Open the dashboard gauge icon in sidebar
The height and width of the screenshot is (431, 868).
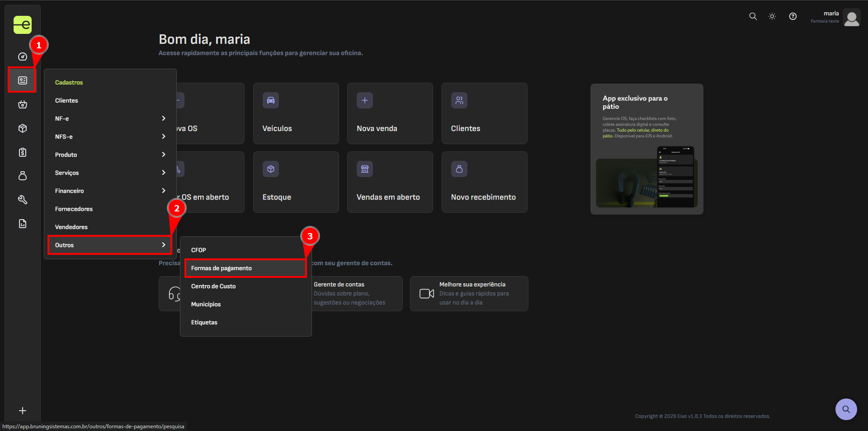coord(23,56)
